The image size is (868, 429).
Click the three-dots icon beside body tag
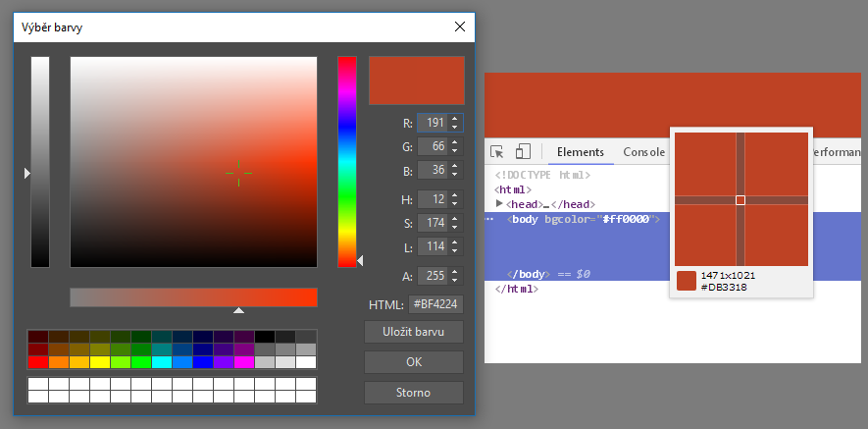490,219
